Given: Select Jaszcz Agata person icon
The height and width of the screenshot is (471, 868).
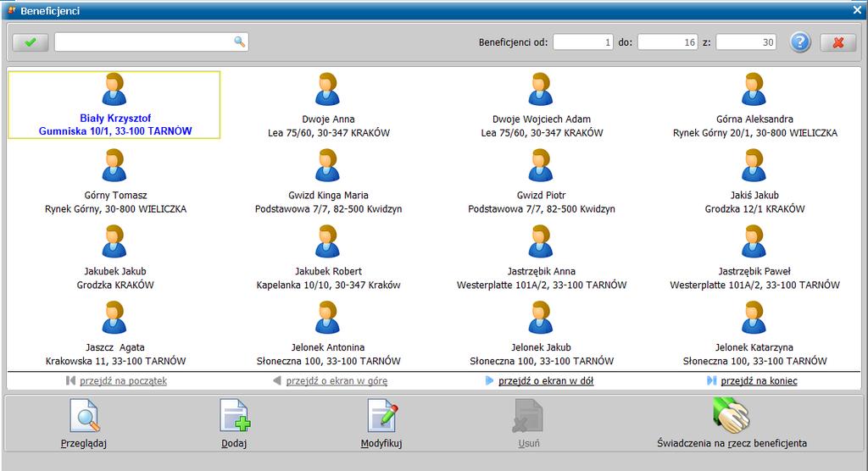Looking at the screenshot, I should (x=114, y=317).
